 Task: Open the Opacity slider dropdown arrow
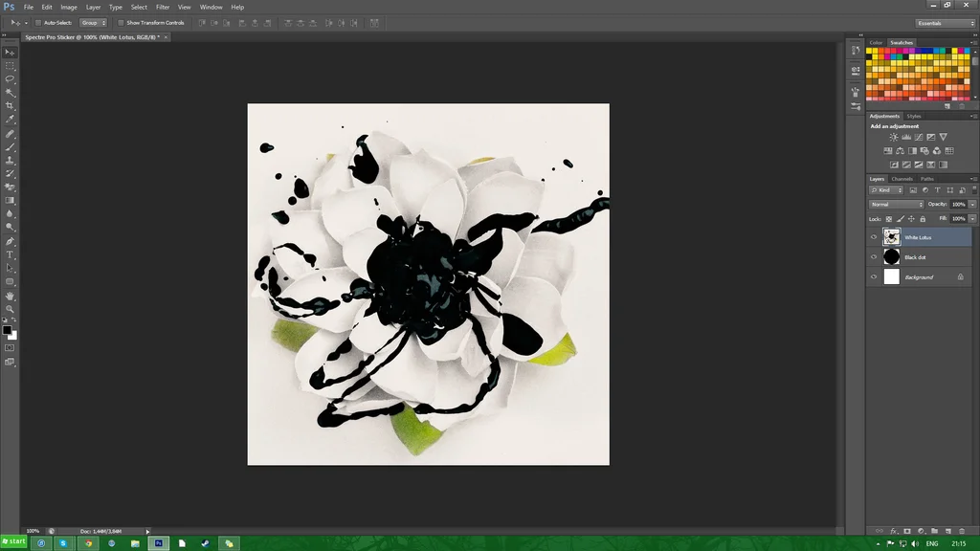click(972, 205)
